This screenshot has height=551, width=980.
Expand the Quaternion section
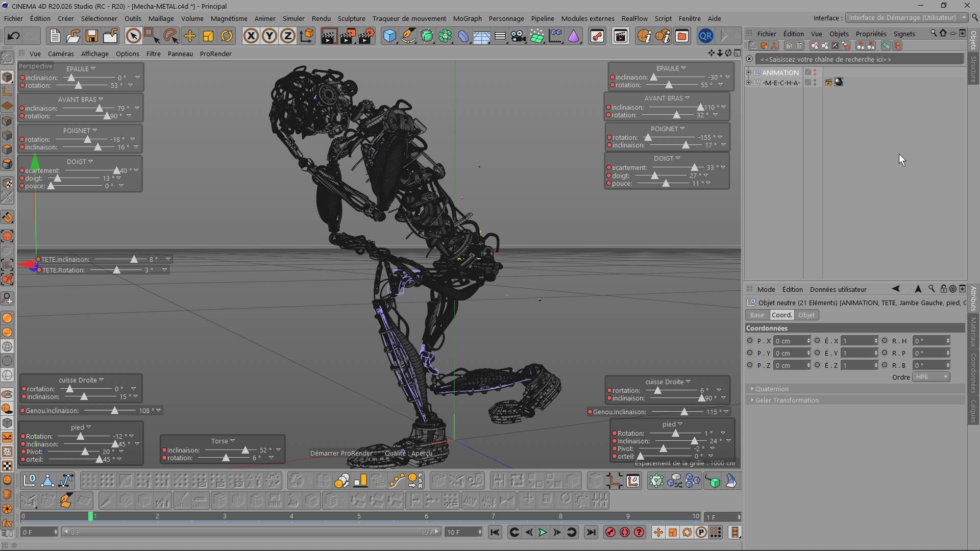(771, 389)
